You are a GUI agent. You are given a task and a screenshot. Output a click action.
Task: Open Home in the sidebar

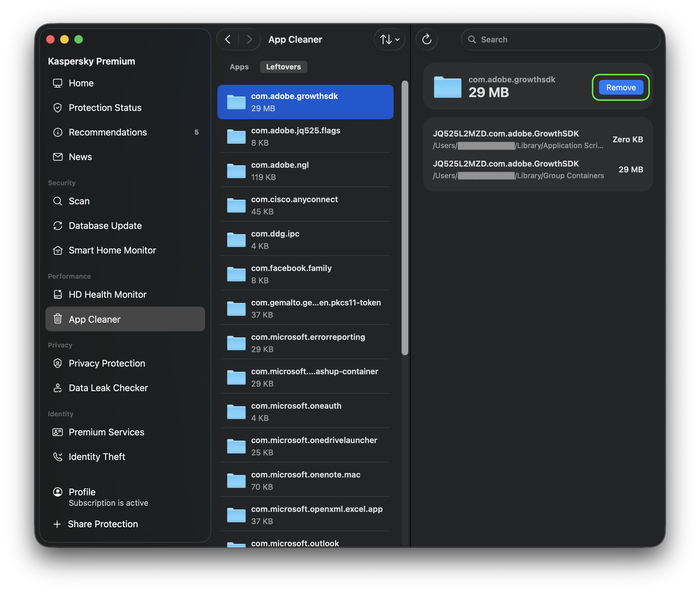(125, 83)
